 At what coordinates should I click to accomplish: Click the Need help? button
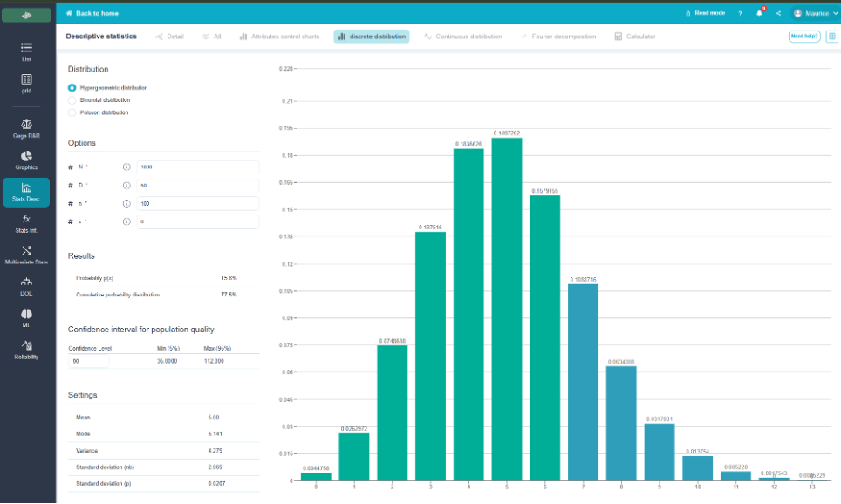point(804,37)
